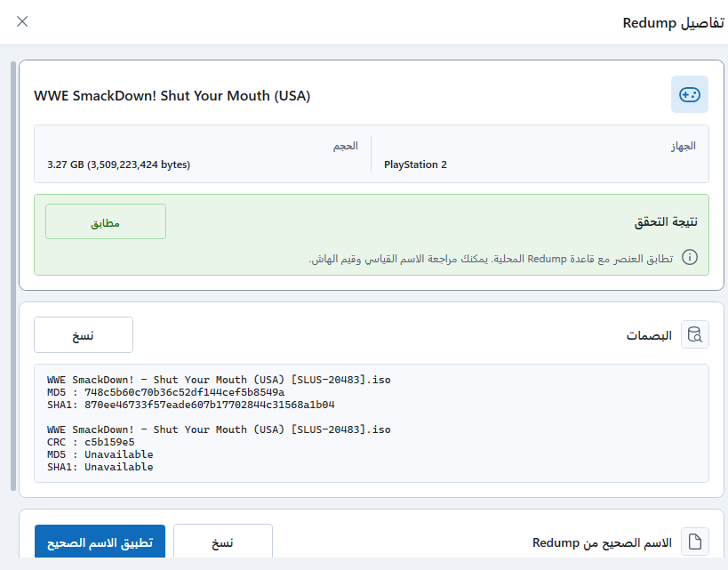This screenshot has height=570, width=728.
Task: Click the Redump match description message
Action: coord(492,259)
